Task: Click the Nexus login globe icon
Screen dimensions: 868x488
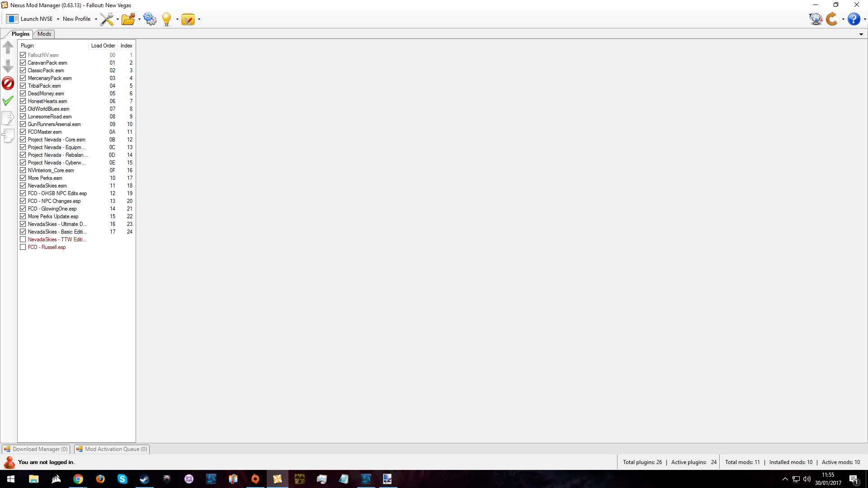Action: (816, 19)
